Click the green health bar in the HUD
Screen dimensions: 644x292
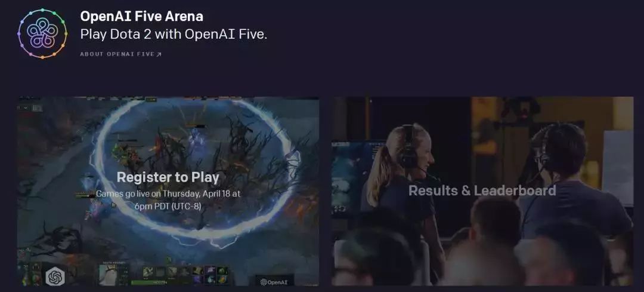157,282
